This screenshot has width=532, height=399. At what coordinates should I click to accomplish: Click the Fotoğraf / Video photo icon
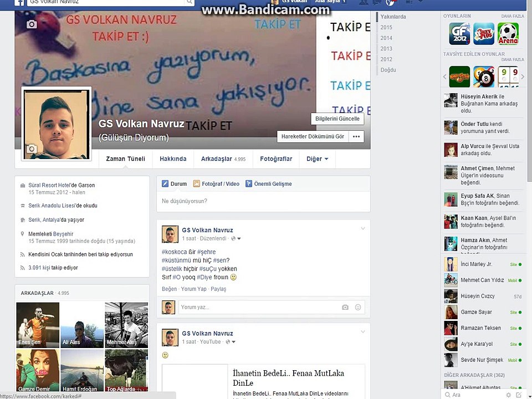pyautogui.click(x=196, y=183)
